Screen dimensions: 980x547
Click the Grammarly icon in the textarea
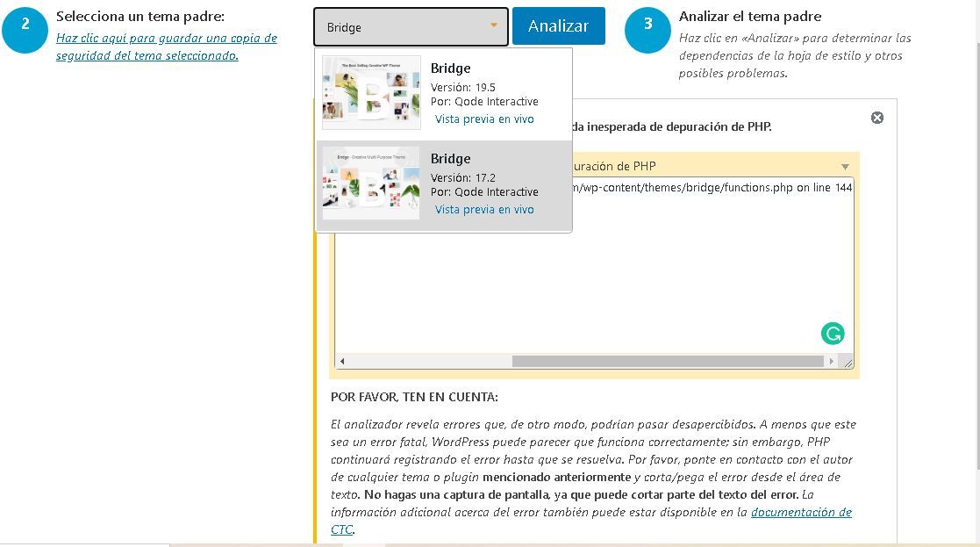pyautogui.click(x=833, y=333)
